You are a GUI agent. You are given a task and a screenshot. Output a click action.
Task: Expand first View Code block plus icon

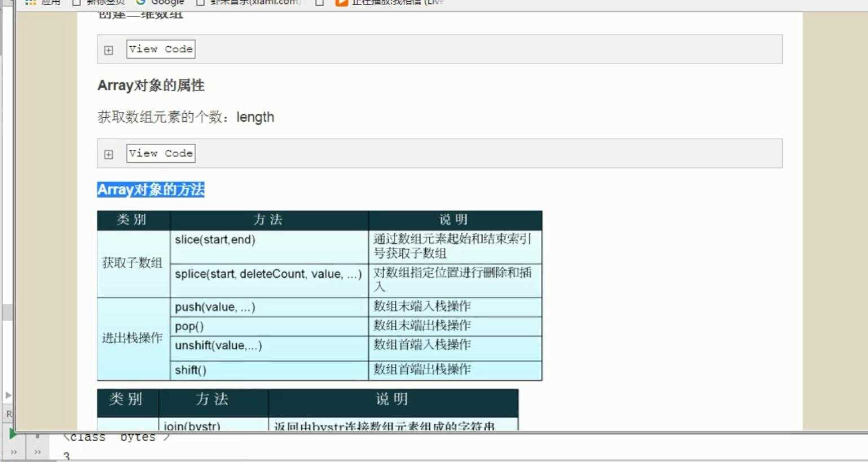[109, 50]
